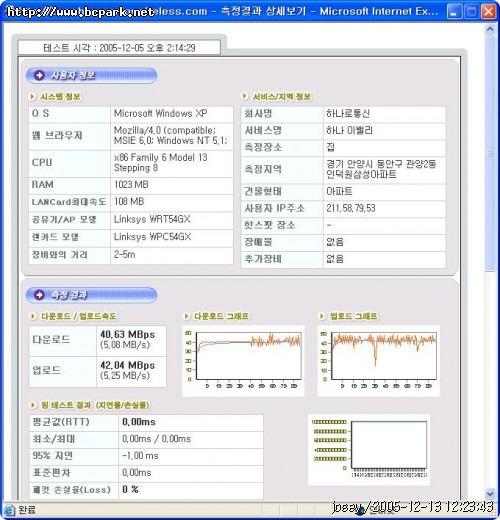Image resolution: width=500 pixels, height=520 pixels.
Task: Close the Internet Explorer window
Action: 488,12
